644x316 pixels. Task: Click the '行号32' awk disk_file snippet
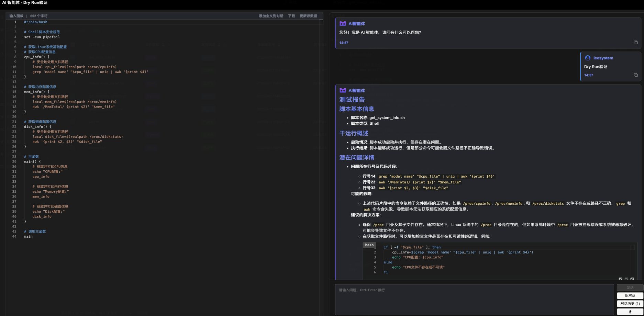point(413,188)
